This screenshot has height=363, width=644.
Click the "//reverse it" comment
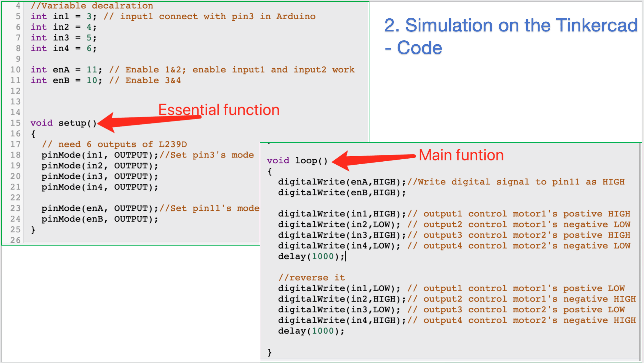(312, 278)
